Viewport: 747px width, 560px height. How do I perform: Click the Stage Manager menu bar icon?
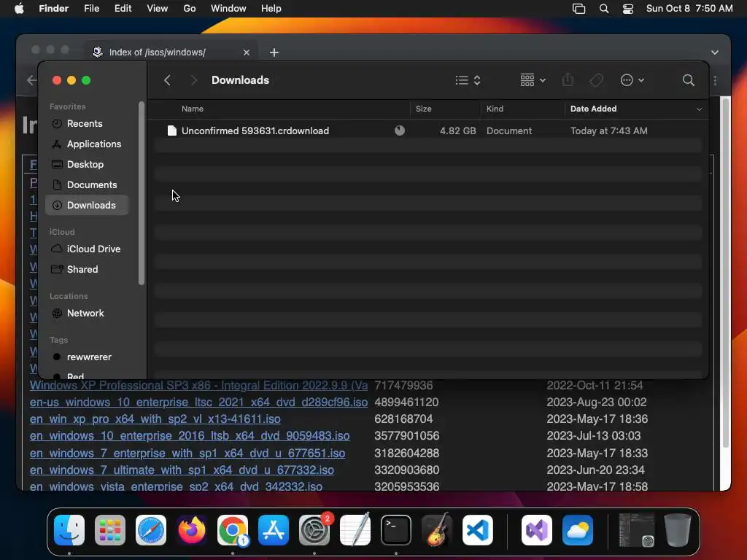click(578, 9)
